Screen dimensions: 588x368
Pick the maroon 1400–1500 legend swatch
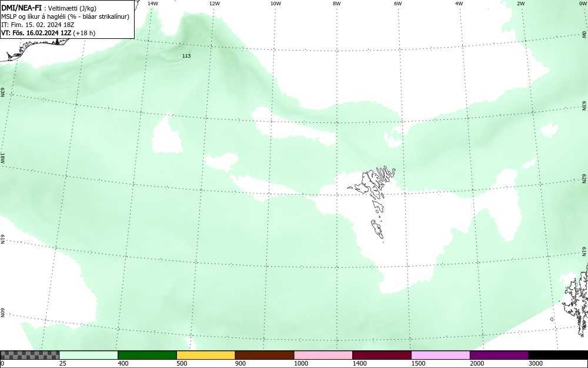click(382, 355)
